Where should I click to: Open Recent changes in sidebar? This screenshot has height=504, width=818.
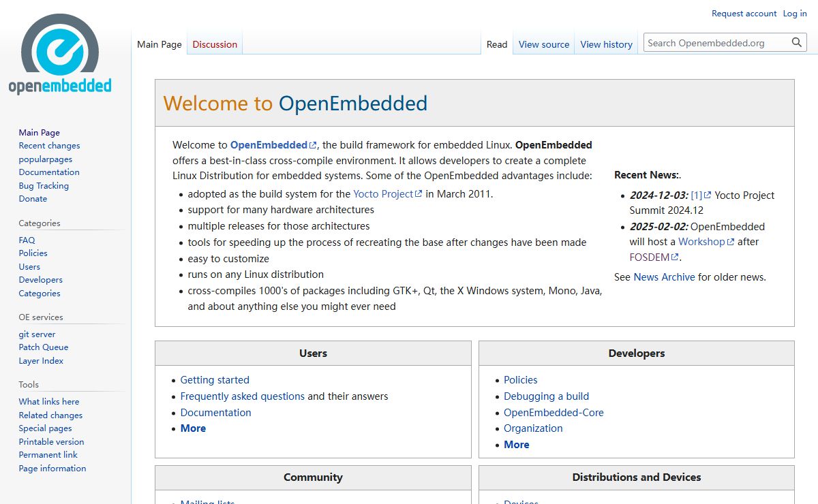point(49,146)
